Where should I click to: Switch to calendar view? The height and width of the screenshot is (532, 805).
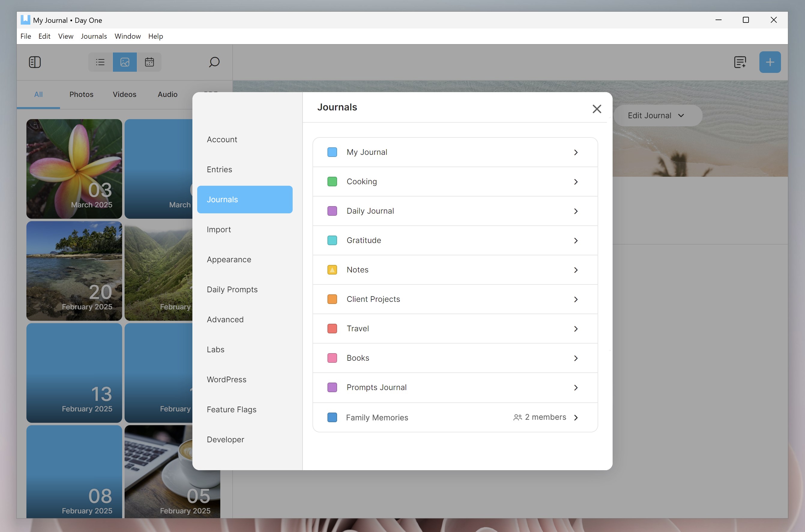[x=149, y=62]
